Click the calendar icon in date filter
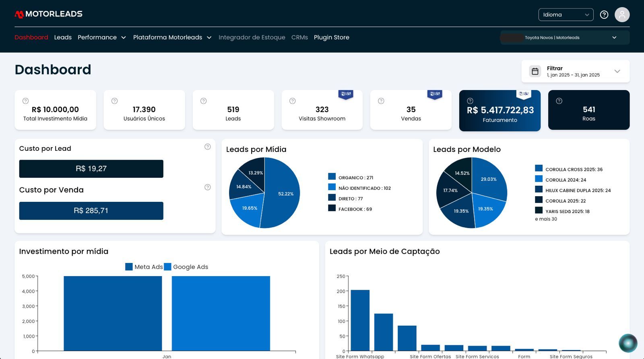This screenshot has height=359, width=644. coord(535,71)
